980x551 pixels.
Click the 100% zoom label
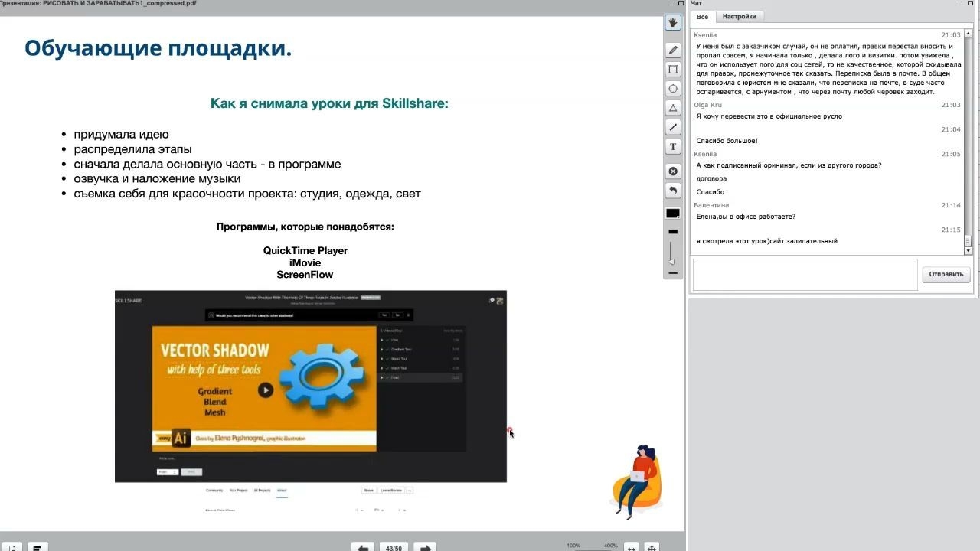point(573,546)
